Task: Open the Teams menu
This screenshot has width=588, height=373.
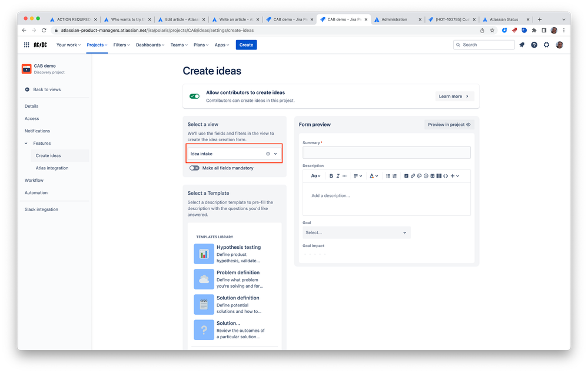Action: coord(179,45)
